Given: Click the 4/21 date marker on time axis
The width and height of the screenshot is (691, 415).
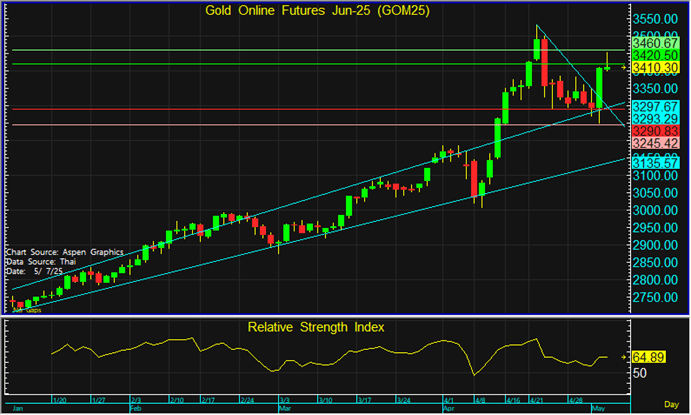Looking at the screenshot, I should click(x=538, y=399).
